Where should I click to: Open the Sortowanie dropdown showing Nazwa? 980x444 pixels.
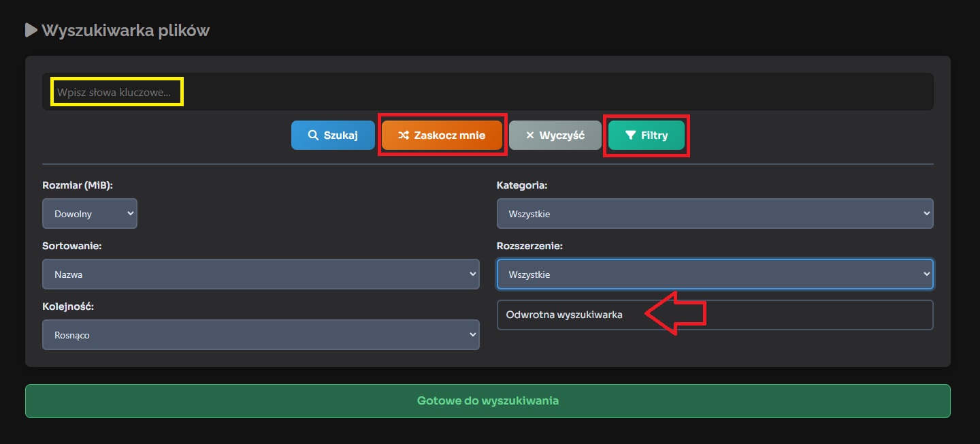coord(261,274)
